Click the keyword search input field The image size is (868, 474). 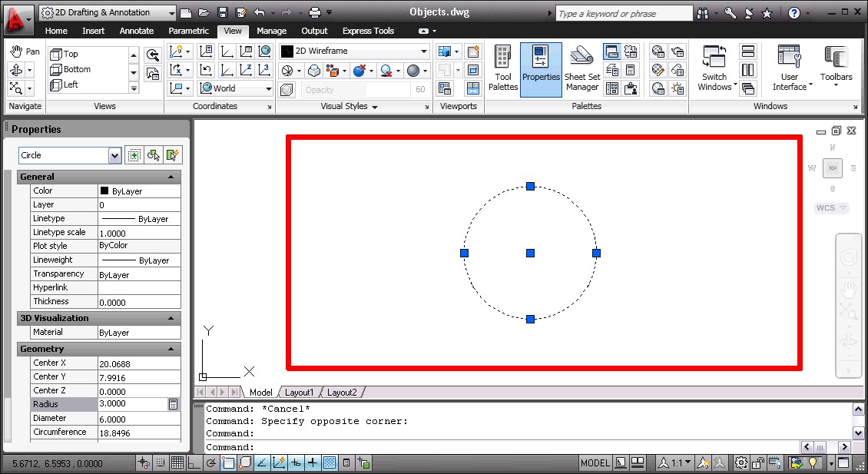[624, 13]
